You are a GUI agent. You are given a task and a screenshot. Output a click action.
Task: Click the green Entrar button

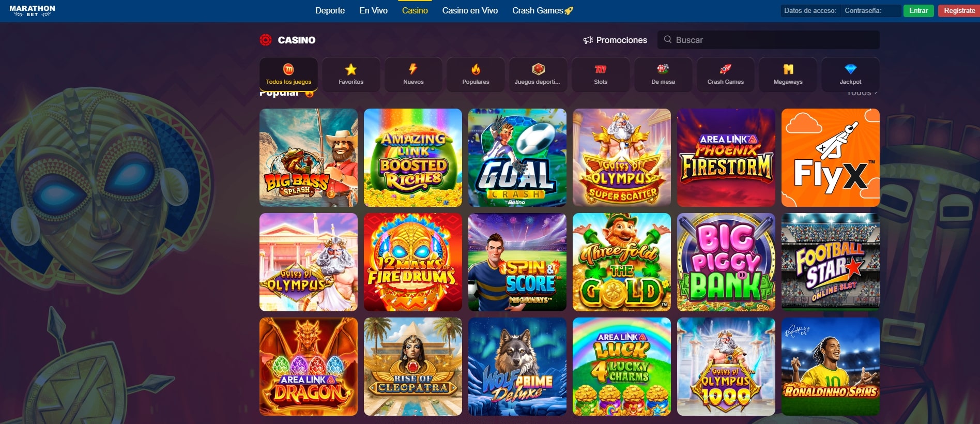click(x=918, y=10)
